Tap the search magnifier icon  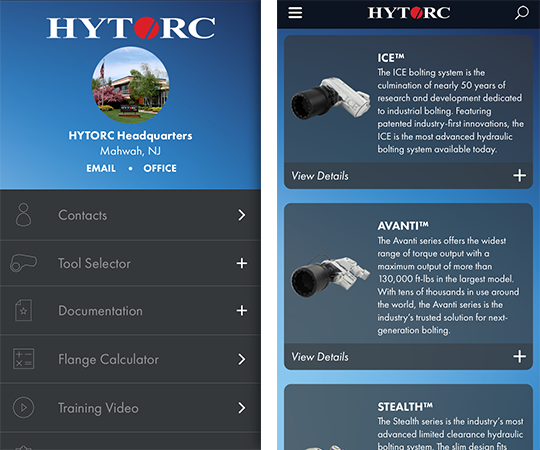point(521,13)
